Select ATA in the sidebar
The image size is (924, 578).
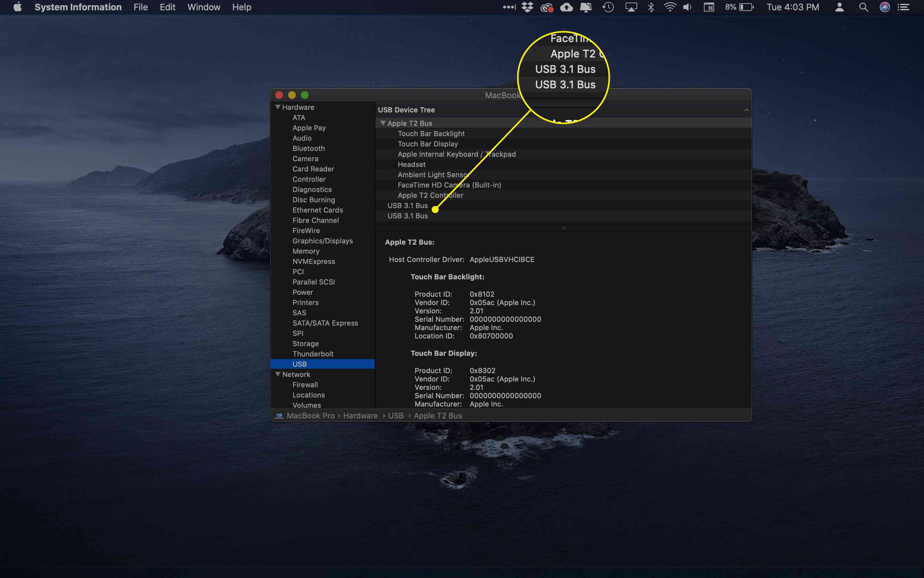[299, 118]
